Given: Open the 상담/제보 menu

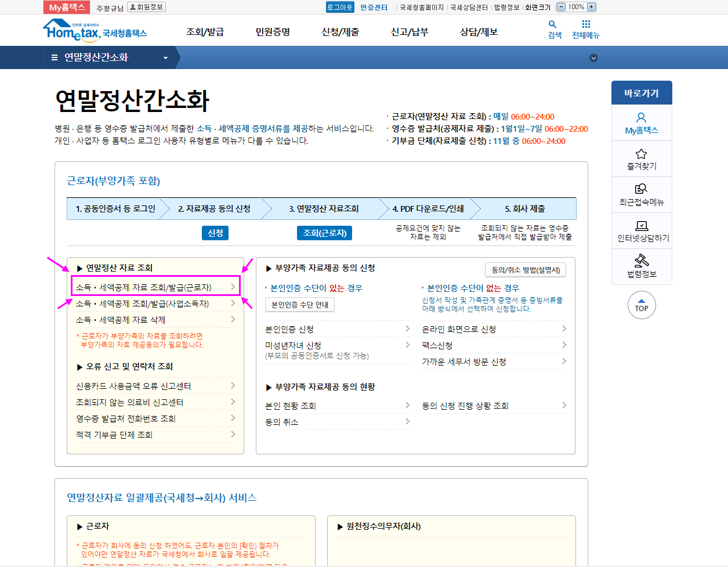Looking at the screenshot, I should (479, 32).
